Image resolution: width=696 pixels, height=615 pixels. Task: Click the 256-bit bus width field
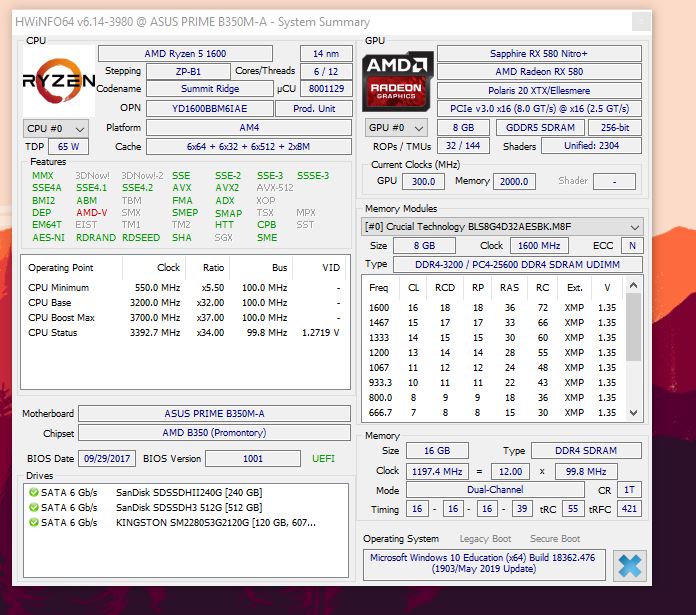tap(615, 128)
